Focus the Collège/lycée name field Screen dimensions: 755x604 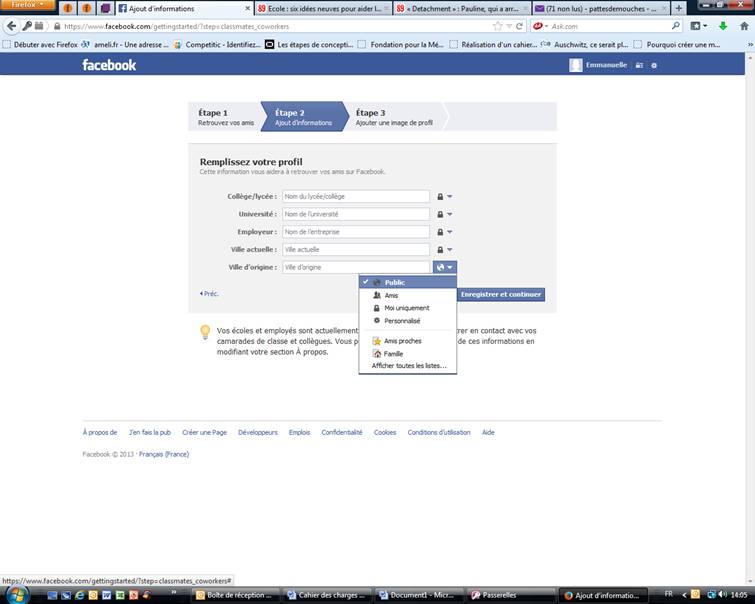pos(356,197)
